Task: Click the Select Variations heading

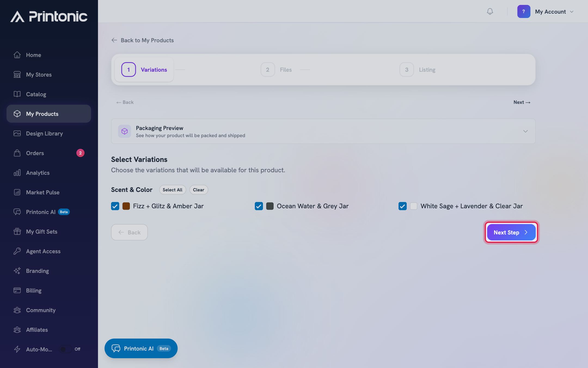Action: [139, 159]
